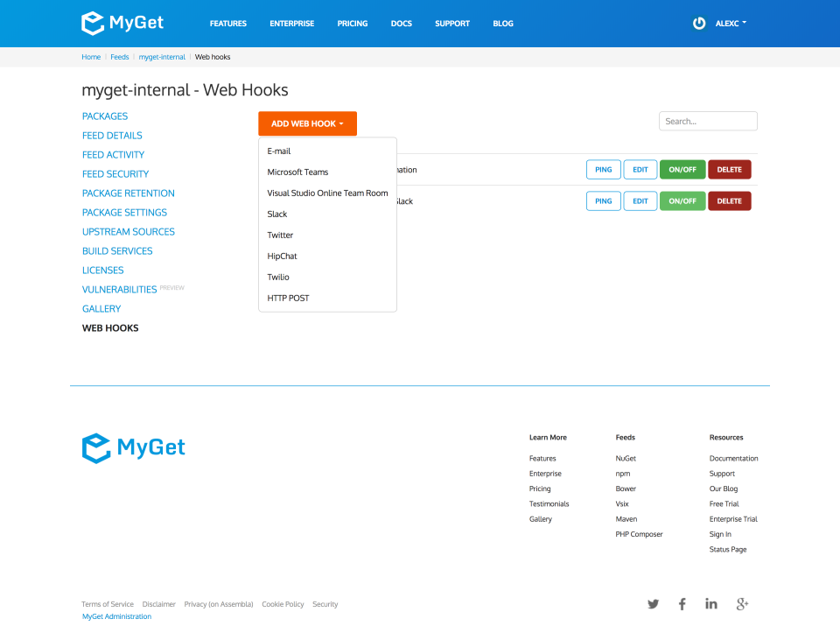Toggle the Slack webhook ON/OFF

click(682, 200)
